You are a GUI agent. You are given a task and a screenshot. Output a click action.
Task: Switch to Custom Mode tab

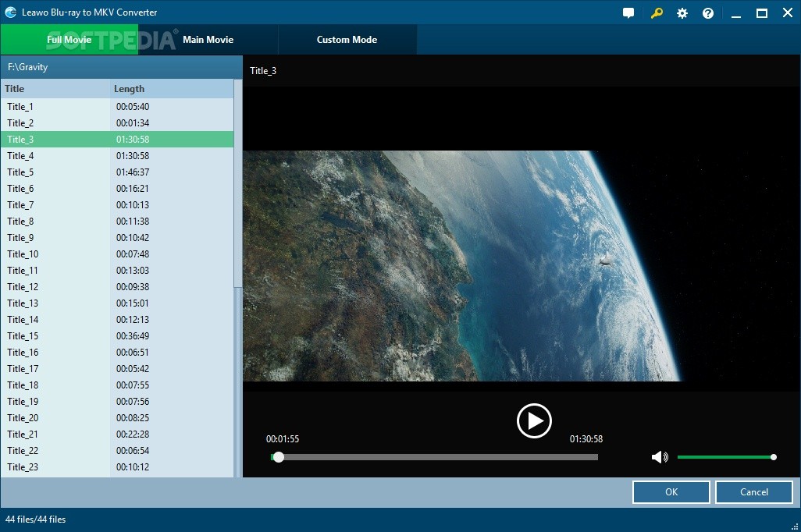point(347,39)
